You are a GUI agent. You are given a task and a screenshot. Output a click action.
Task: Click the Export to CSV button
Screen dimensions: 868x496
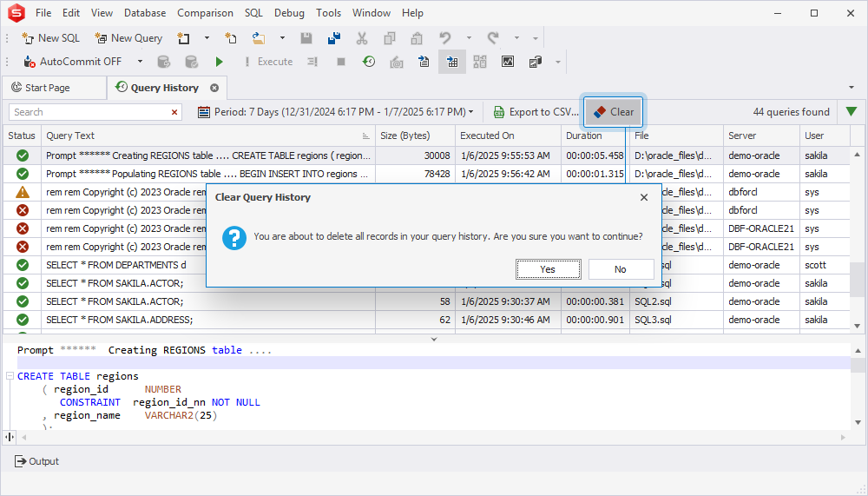click(536, 112)
